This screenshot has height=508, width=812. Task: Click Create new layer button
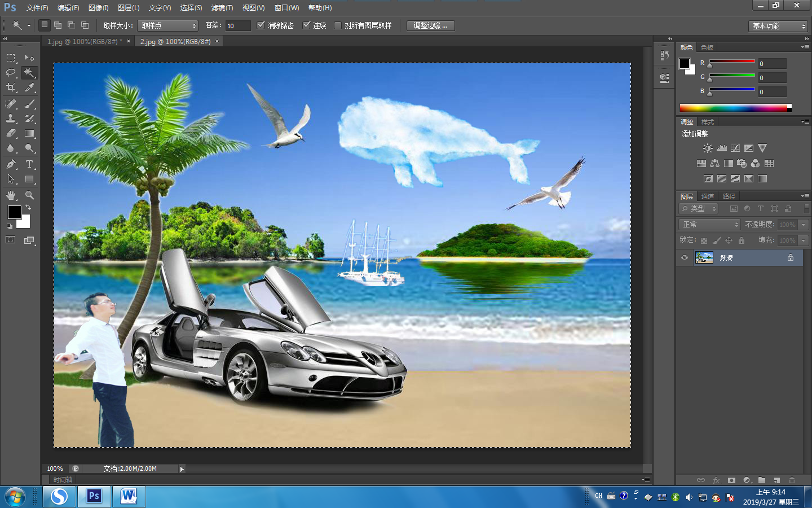(776, 480)
